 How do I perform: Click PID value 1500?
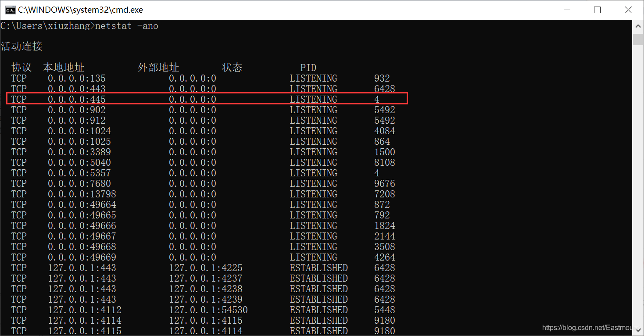pyautogui.click(x=385, y=152)
